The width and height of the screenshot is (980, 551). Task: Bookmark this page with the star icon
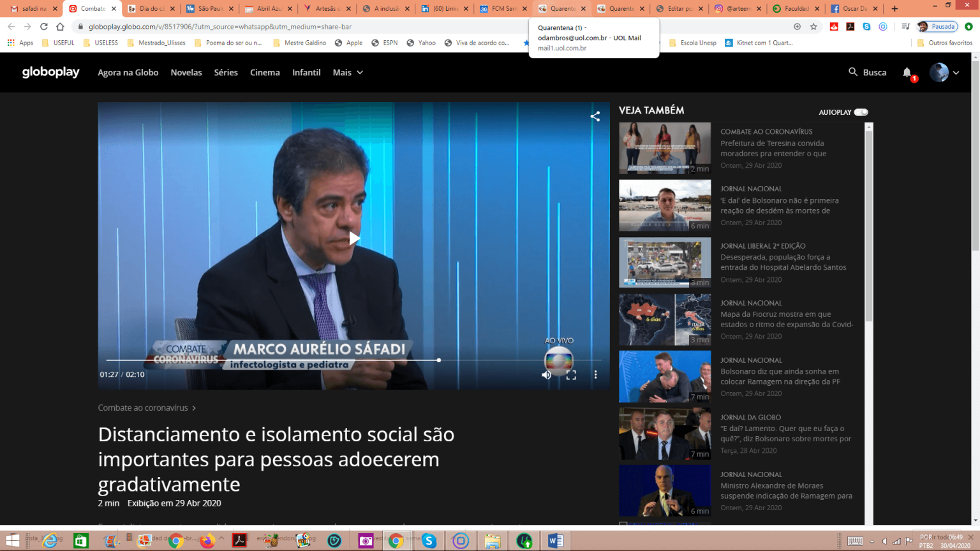click(x=813, y=27)
